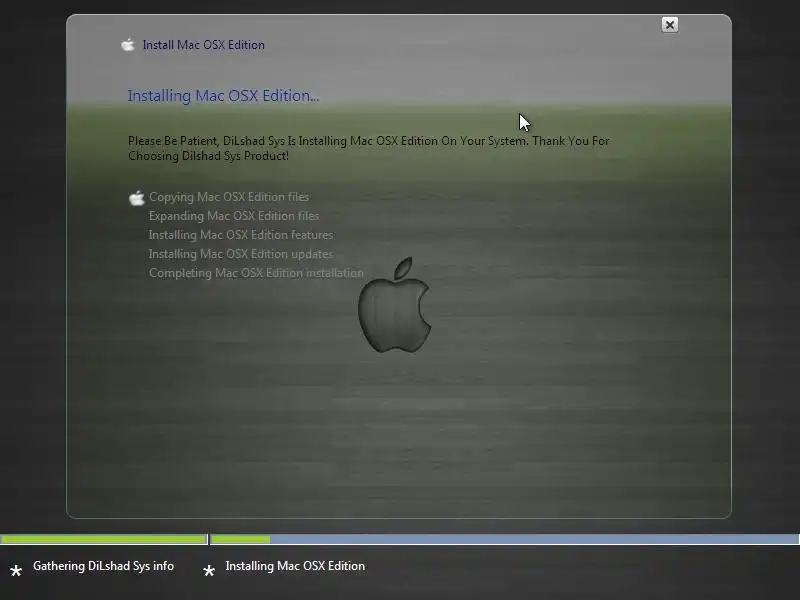Click the 'Installing Mac OSX Edition...' heading
Screen dimensions: 800x600
[223, 95]
